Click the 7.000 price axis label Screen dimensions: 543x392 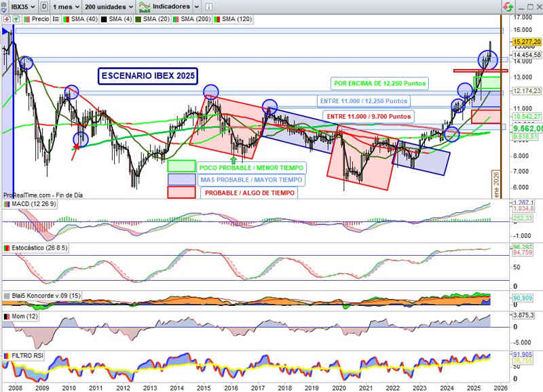(521, 172)
